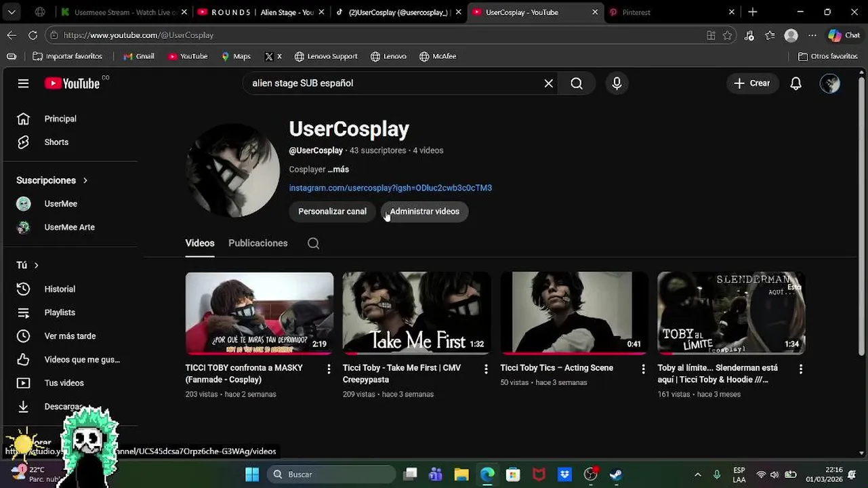Image resolution: width=868 pixels, height=488 pixels.
Task: Open Microsoft Edge from the taskbar
Action: [x=487, y=474]
